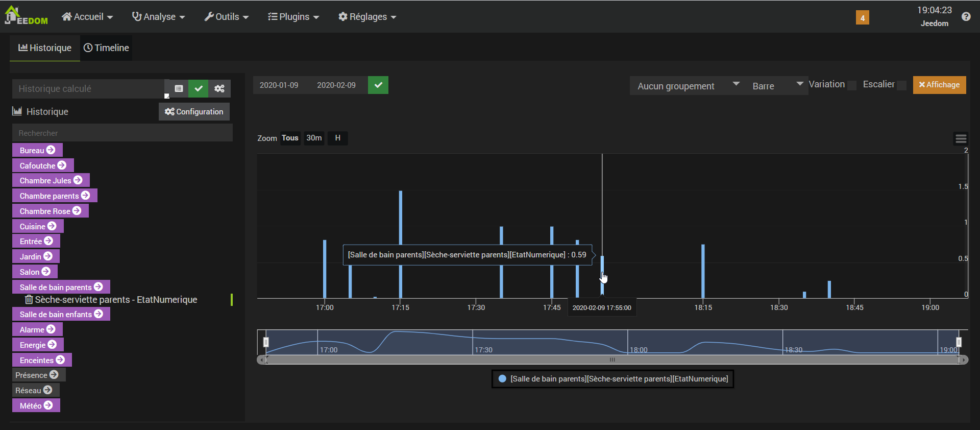Click the orange Affichage button
The width and height of the screenshot is (980, 430).
click(939, 85)
